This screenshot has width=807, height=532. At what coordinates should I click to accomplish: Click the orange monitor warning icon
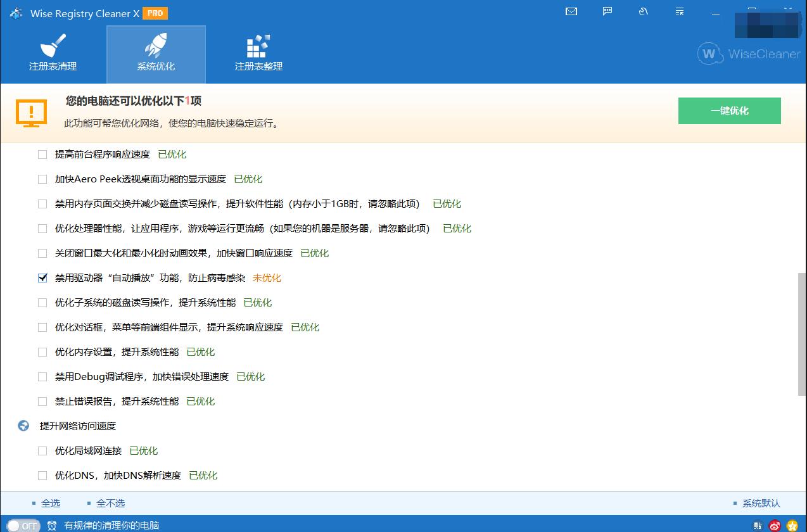[31, 113]
